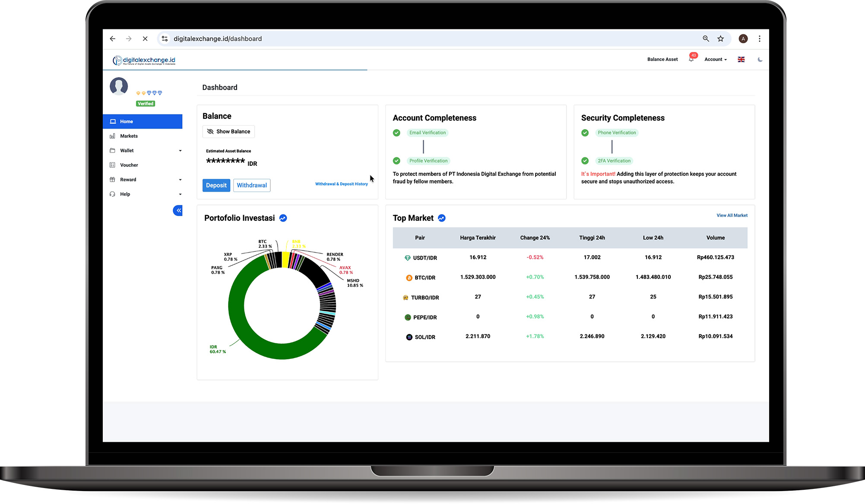
Task: Click the notification bell icon
Action: click(x=691, y=60)
